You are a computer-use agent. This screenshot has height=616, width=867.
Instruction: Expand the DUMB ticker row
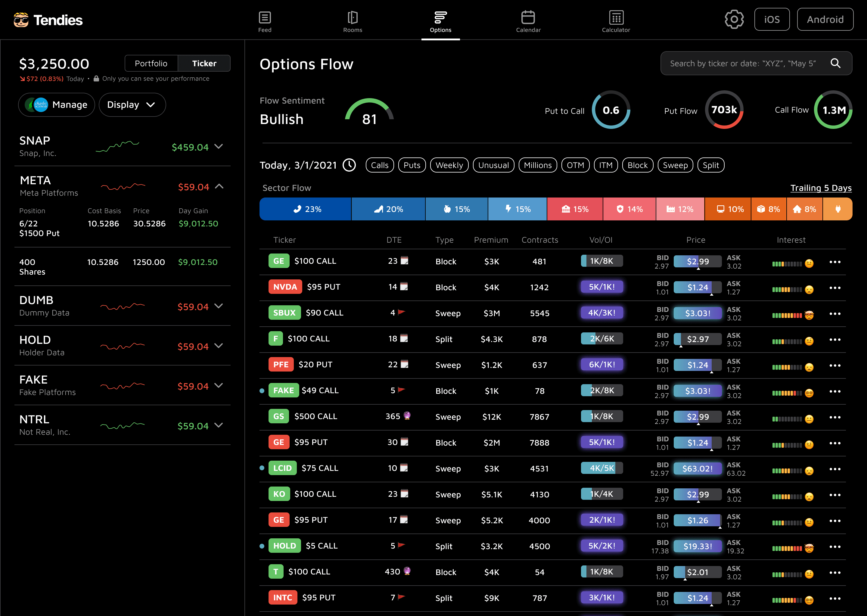coord(219,306)
